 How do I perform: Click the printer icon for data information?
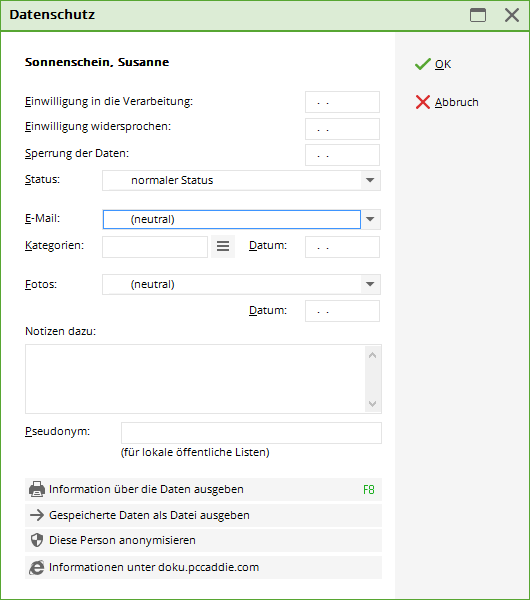pos(37,489)
